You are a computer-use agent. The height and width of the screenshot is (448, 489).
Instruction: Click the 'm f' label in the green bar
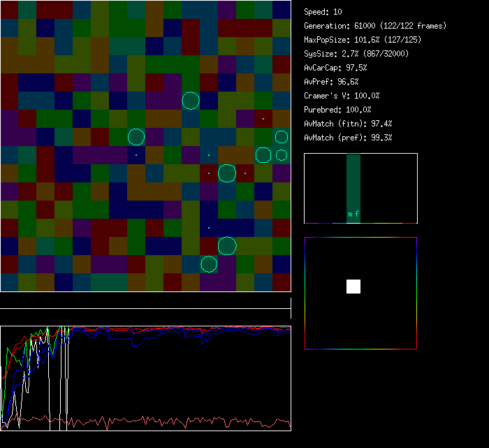point(353,214)
